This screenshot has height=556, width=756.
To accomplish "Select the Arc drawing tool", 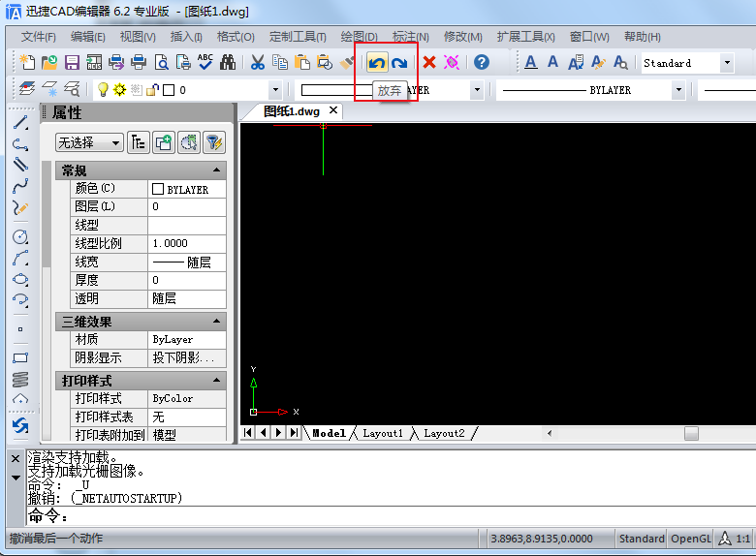I will [20, 259].
